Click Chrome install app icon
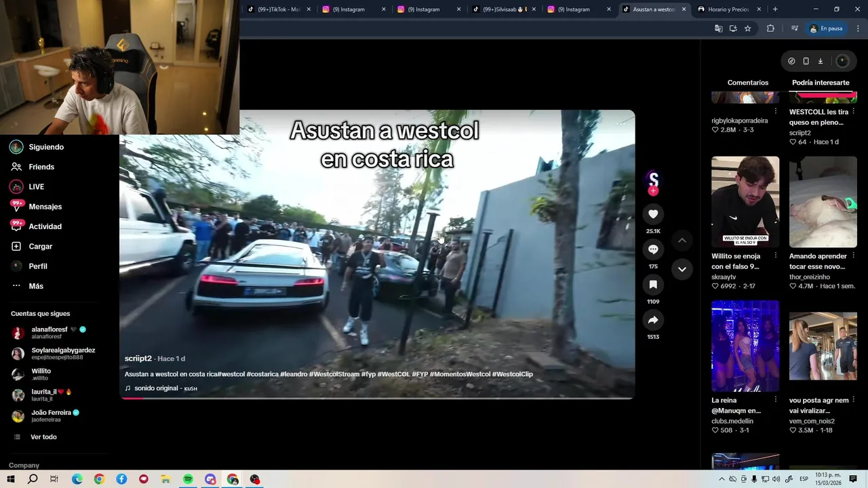 point(733,28)
